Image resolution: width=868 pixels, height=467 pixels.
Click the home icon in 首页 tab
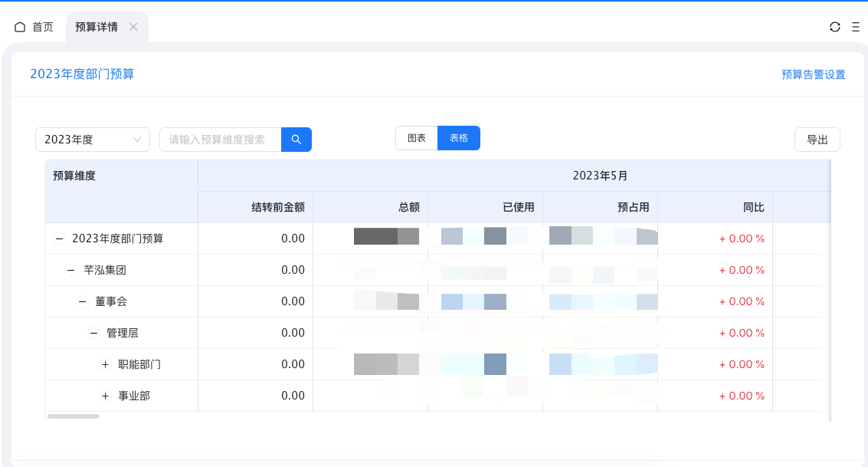(x=20, y=27)
